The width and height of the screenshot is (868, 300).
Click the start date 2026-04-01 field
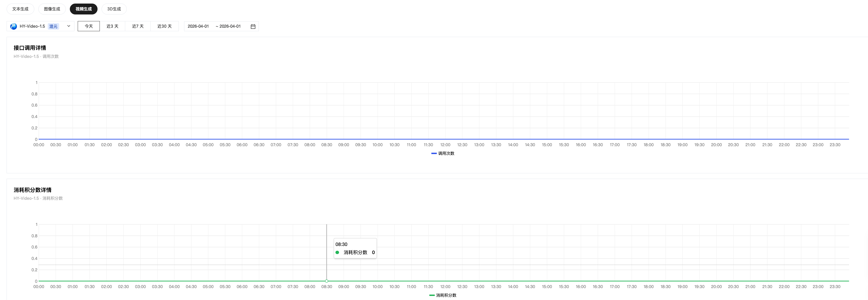[x=198, y=26]
